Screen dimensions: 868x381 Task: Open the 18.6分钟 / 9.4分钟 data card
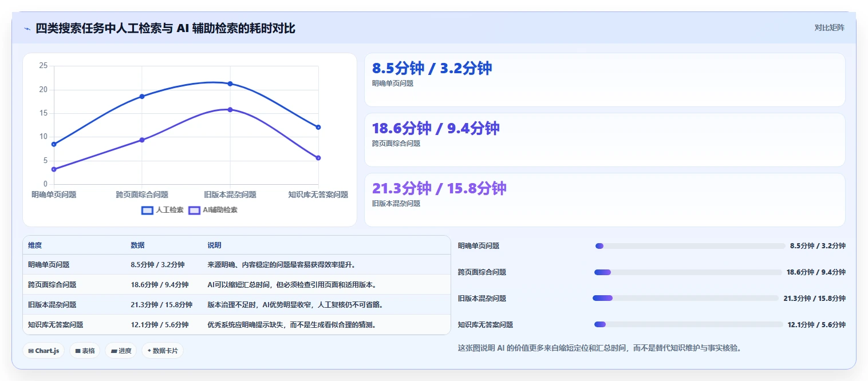(605, 140)
